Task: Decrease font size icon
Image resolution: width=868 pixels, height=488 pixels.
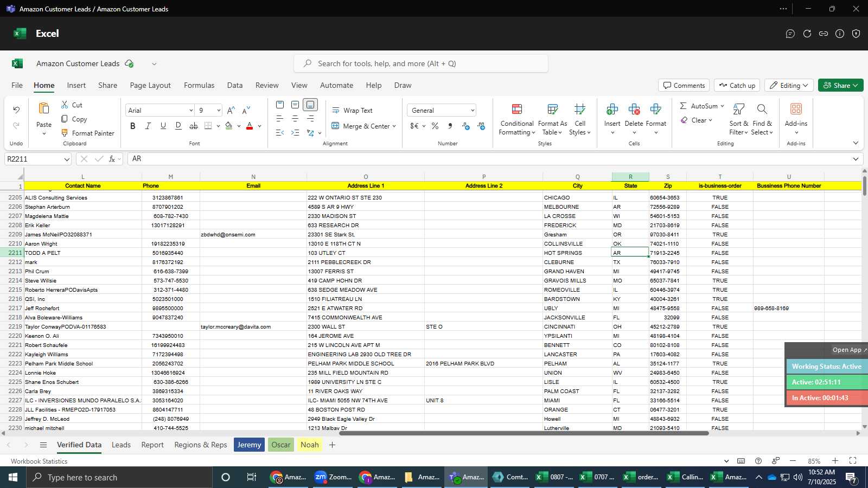Action: (x=246, y=110)
